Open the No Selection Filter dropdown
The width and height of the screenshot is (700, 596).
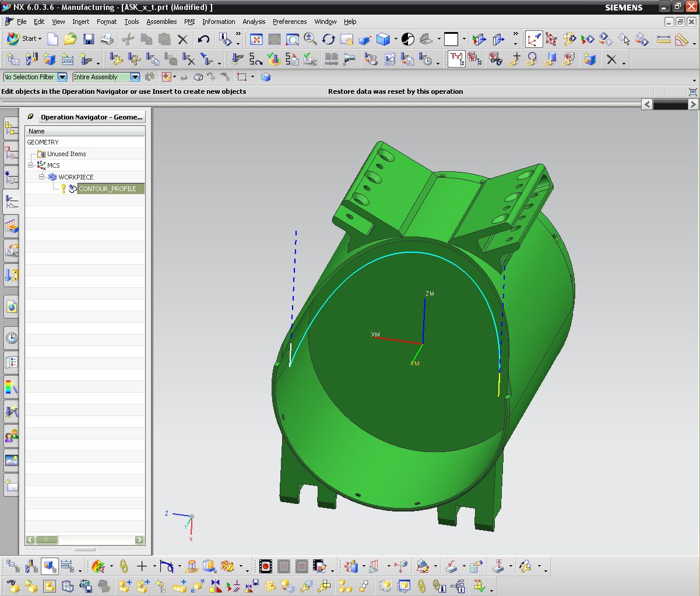(62, 77)
